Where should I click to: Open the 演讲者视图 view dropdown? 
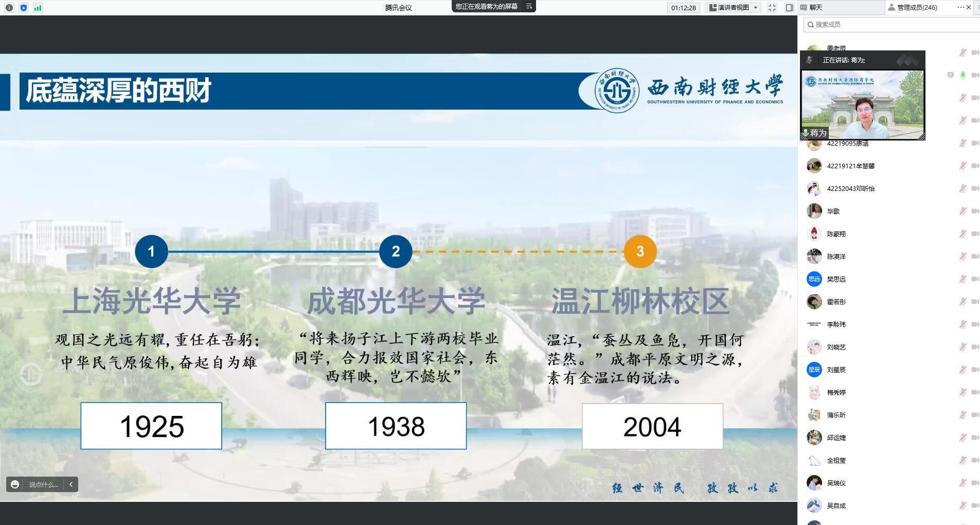tap(734, 8)
